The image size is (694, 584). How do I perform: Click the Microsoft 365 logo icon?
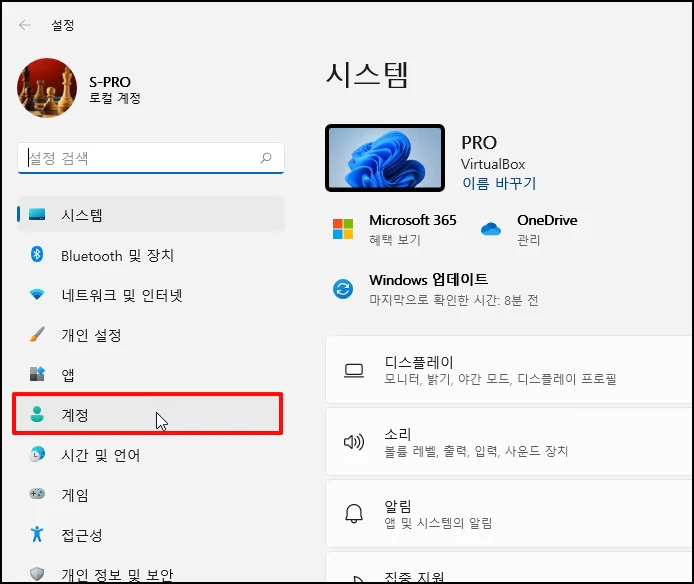pos(343,229)
